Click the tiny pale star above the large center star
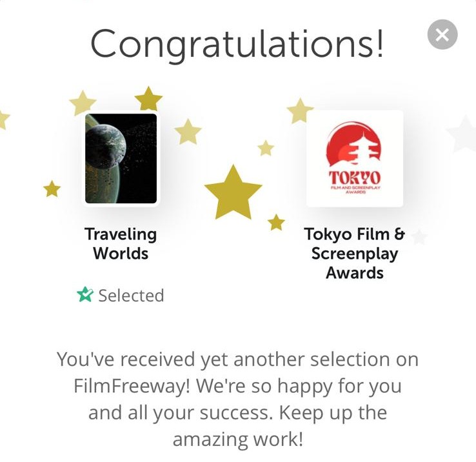This screenshot has height=462, width=476. 266,148
